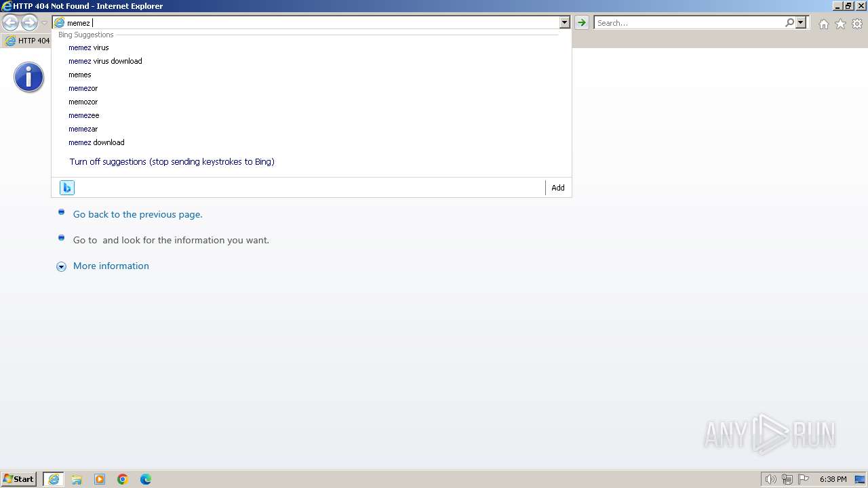
Task: Click into the Search box
Action: tap(689, 23)
